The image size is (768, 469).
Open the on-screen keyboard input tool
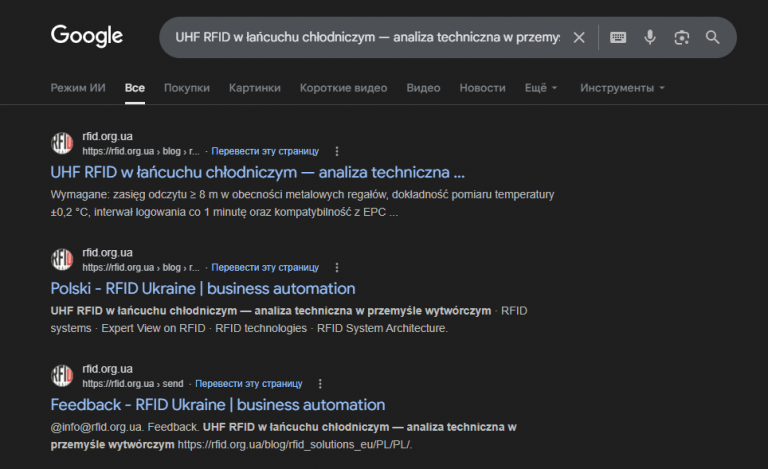coord(618,38)
